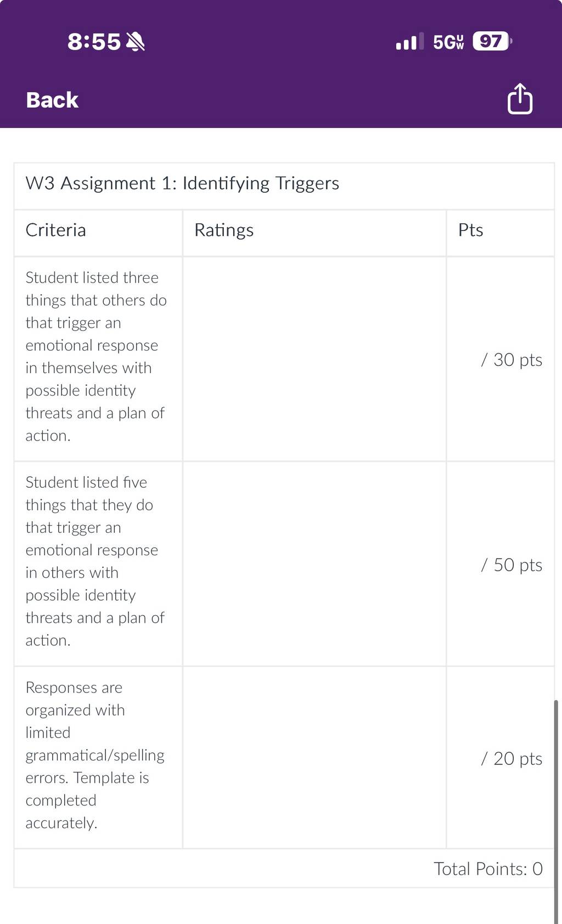
Task: Tap the Back button
Action: [x=52, y=100]
